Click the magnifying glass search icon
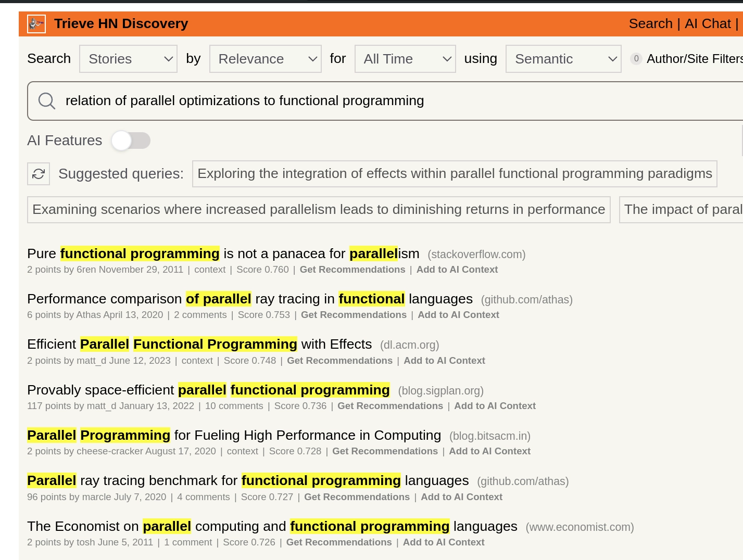 [47, 100]
